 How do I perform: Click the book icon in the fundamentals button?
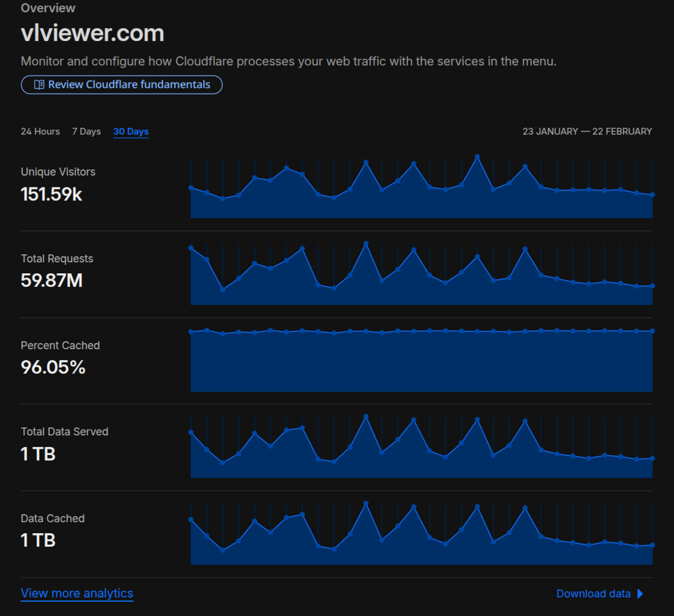(39, 85)
